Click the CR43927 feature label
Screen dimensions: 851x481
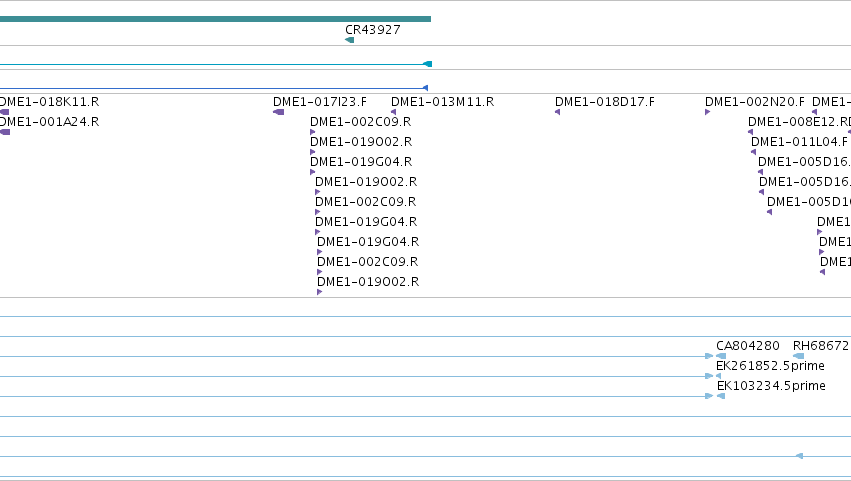pyautogui.click(x=373, y=30)
